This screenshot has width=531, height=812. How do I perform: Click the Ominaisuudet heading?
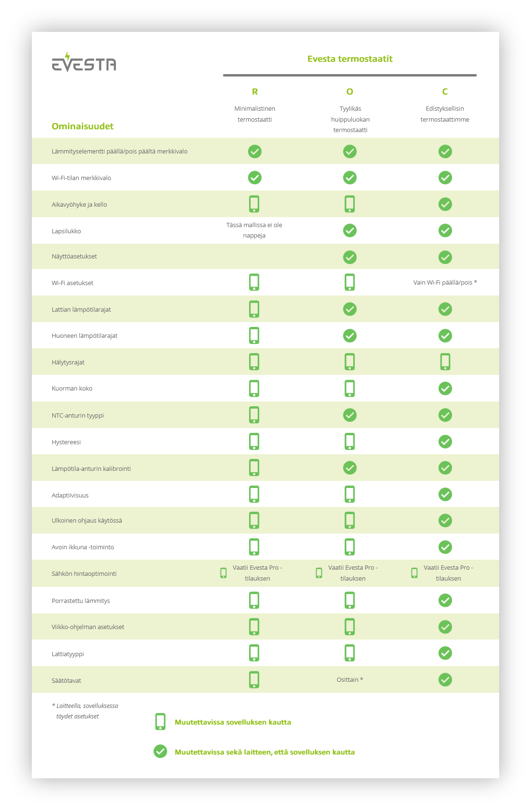pos(83,126)
